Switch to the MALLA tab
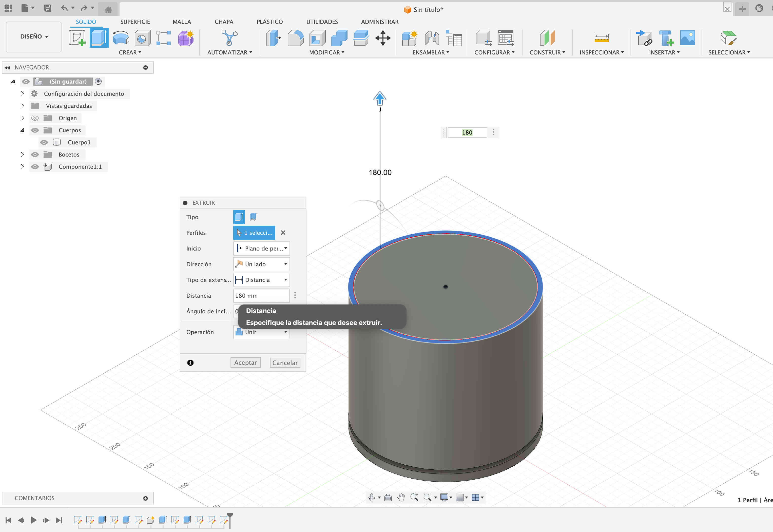Screen dimensions: 773x532 click(182, 22)
